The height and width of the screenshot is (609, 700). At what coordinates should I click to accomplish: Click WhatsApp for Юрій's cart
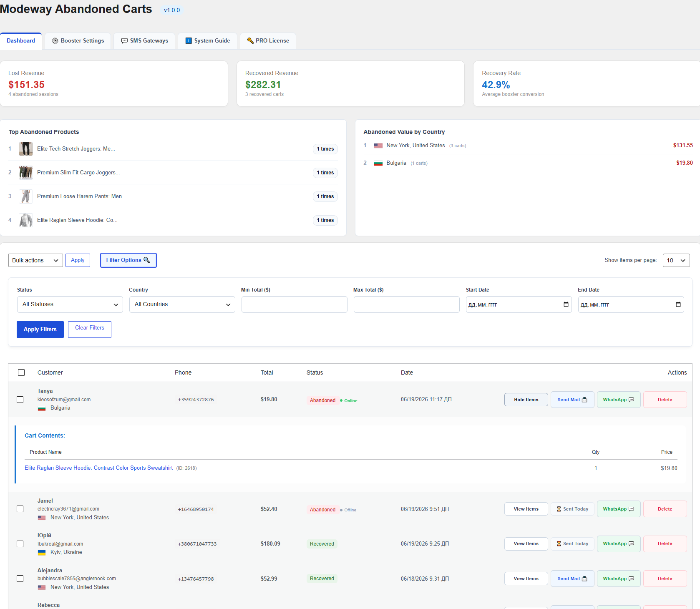point(619,544)
